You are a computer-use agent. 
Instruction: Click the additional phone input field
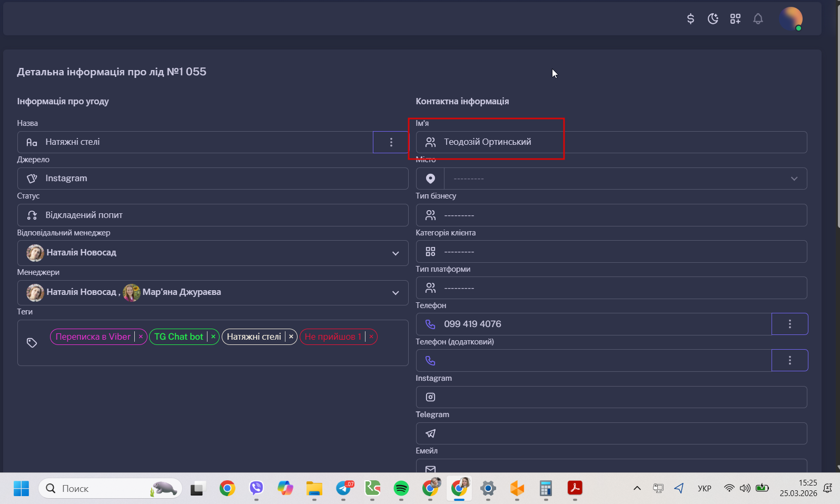pos(594,360)
